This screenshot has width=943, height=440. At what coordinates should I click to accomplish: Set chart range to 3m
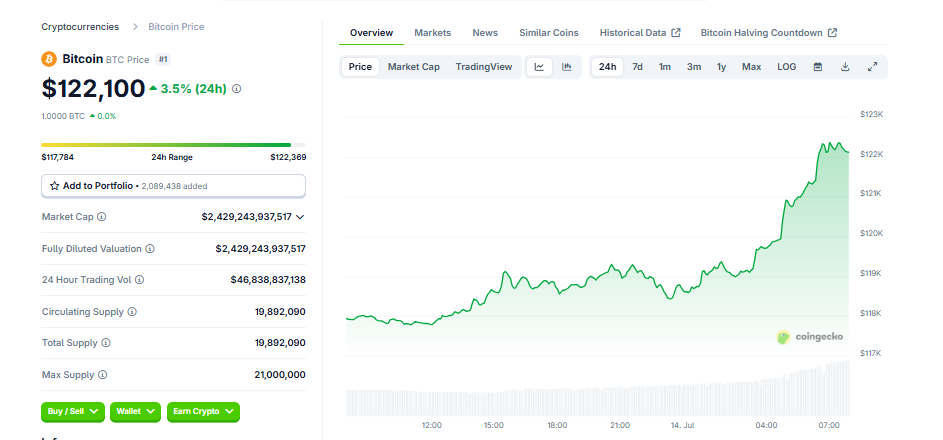(x=694, y=67)
